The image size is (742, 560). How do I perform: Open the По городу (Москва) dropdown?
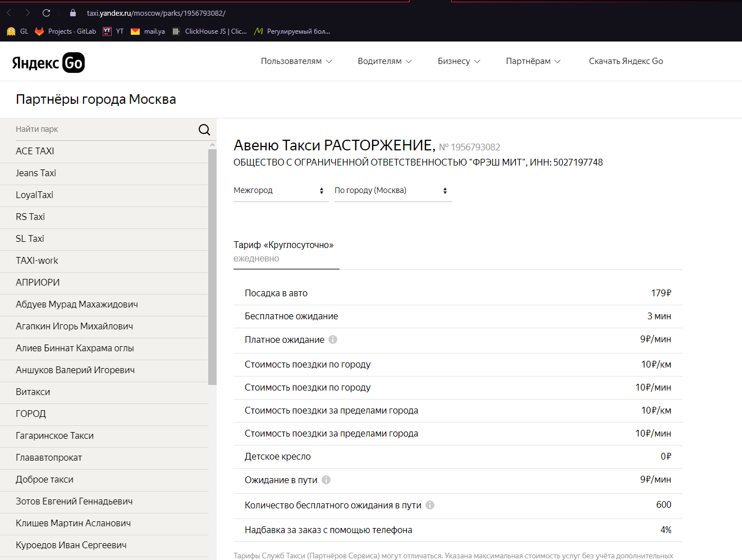pos(392,191)
